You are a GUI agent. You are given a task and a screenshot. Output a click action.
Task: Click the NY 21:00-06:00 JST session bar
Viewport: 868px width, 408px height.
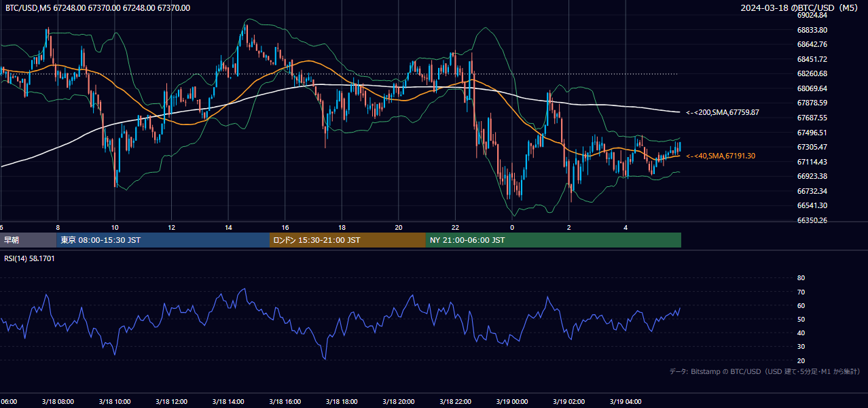click(554, 240)
